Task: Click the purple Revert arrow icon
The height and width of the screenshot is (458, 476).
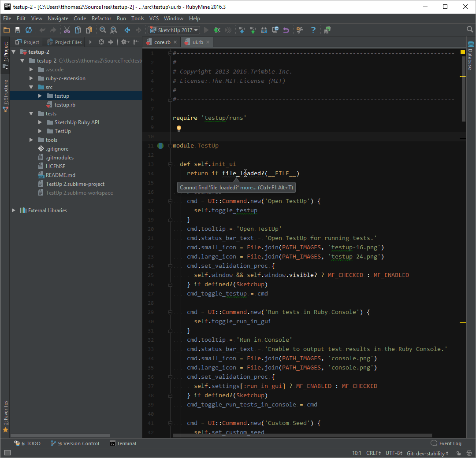Action: pos(286,30)
